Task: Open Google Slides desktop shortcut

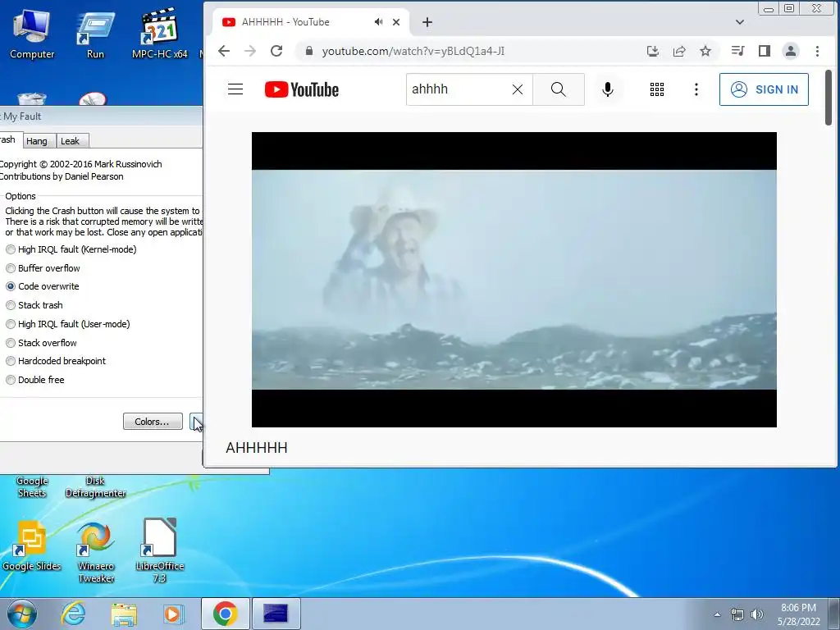Action: point(32,546)
